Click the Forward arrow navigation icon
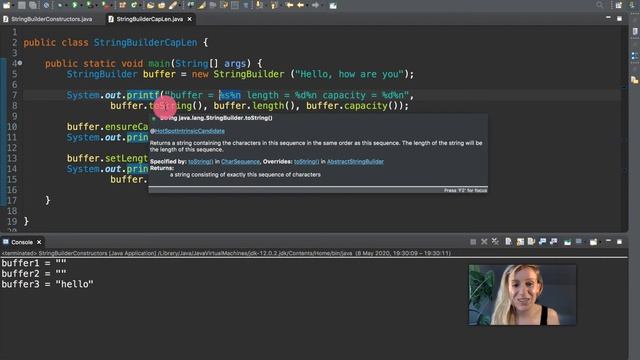The height and width of the screenshot is (360, 640). 315,5
